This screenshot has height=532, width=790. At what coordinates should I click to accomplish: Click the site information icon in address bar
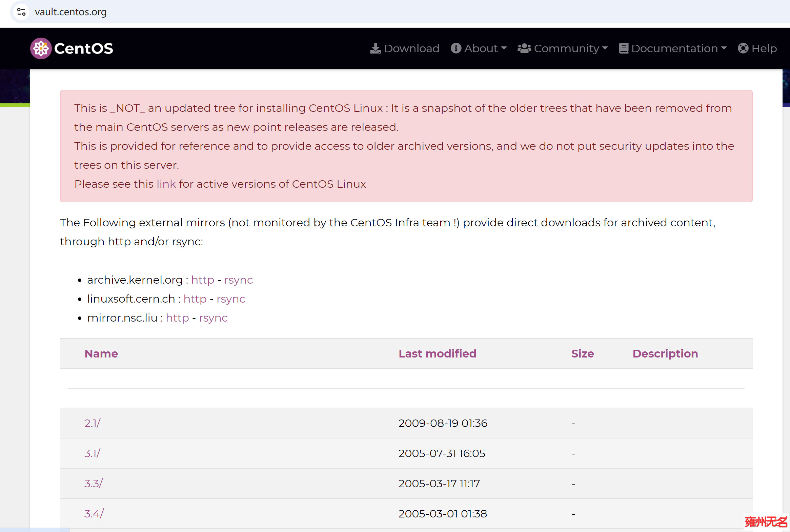pyautogui.click(x=21, y=12)
